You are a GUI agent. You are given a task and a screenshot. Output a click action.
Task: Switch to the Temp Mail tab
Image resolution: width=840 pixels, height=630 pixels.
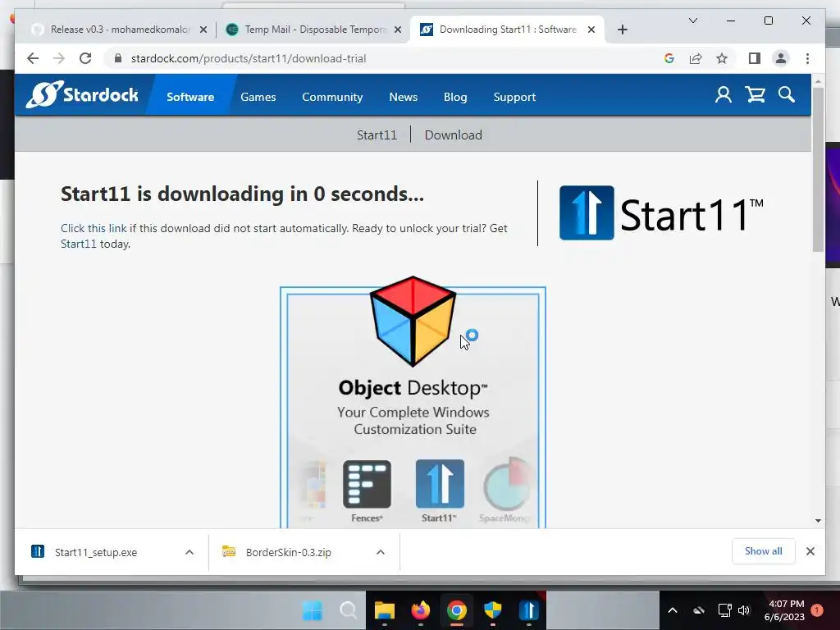click(x=313, y=30)
